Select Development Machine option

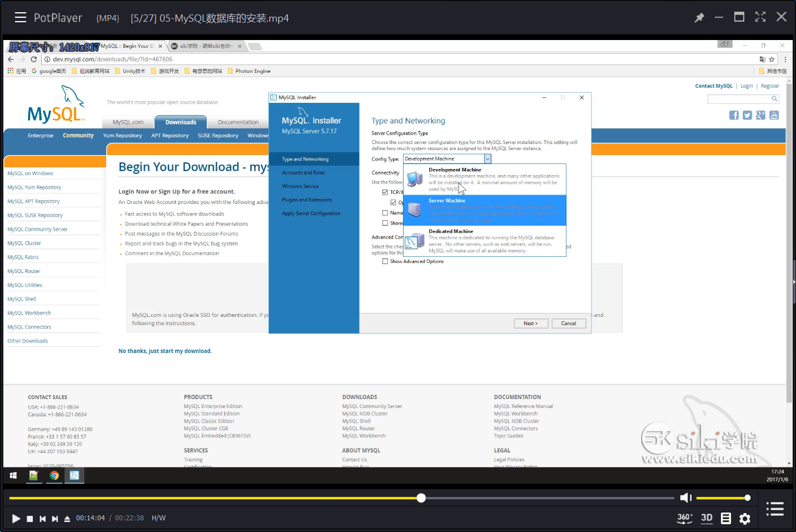485,179
